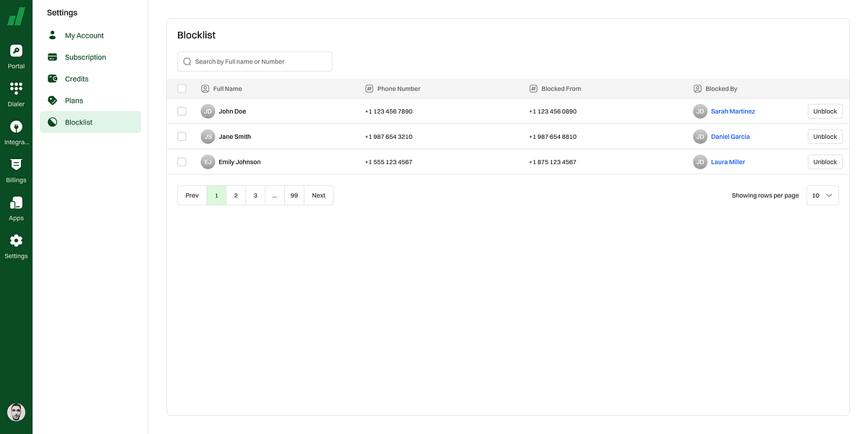Screen dimensions: 868x434
Task: Click Jane Smith's JS avatar
Action: coord(208,137)
